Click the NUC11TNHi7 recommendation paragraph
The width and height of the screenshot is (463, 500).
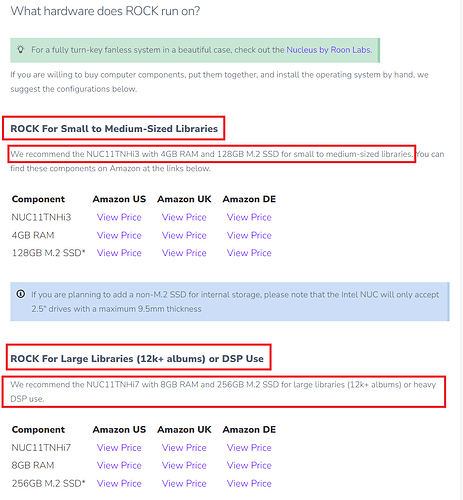click(223, 392)
